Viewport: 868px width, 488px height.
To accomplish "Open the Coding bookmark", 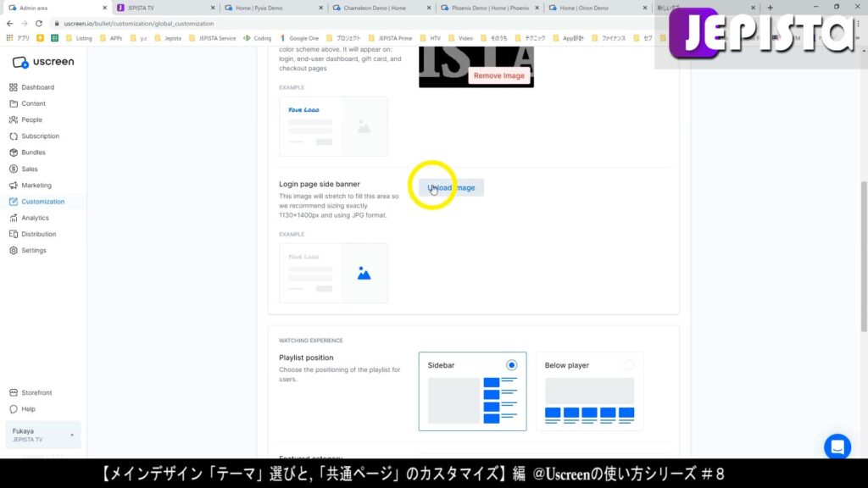I will (x=258, y=38).
